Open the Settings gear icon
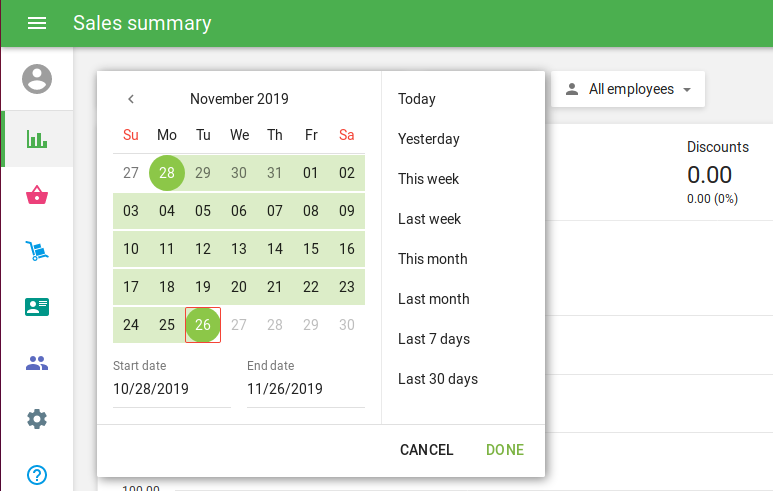773x491 pixels. tap(37, 419)
